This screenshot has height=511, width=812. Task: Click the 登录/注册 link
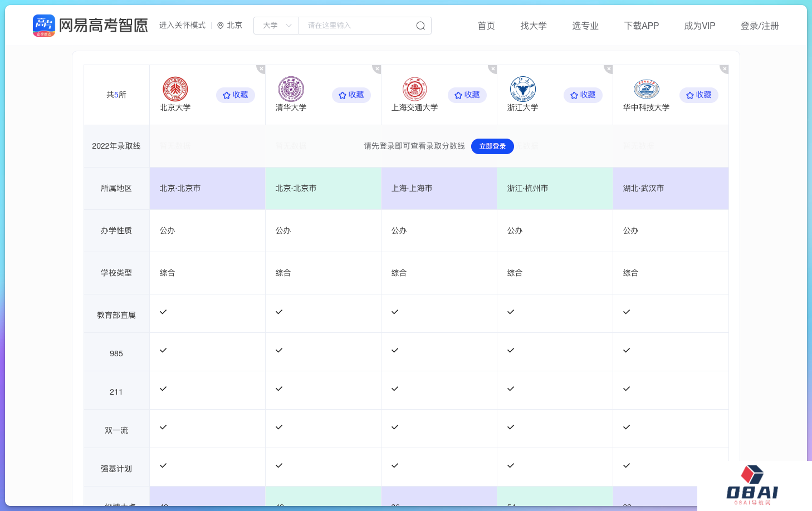(x=759, y=26)
